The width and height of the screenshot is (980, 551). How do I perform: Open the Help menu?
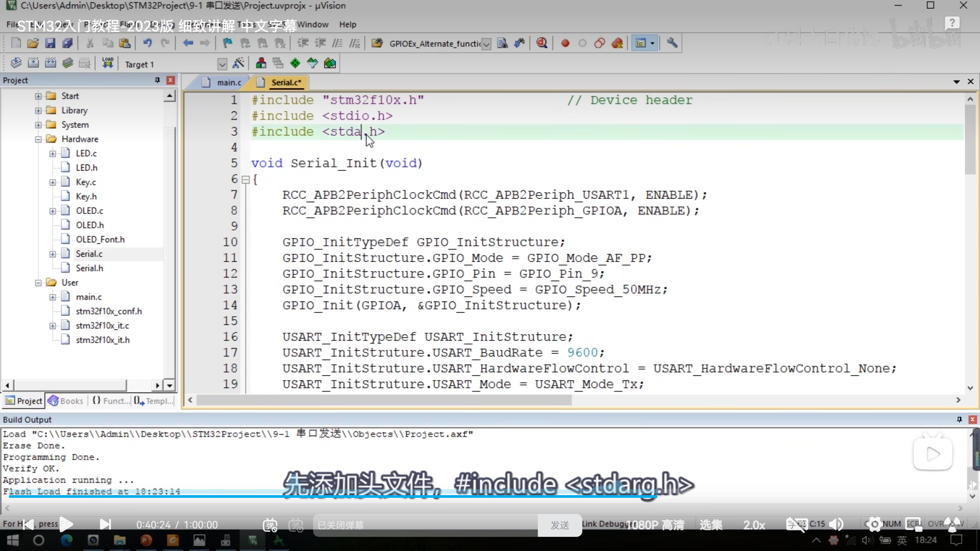click(x=347, y=24)
